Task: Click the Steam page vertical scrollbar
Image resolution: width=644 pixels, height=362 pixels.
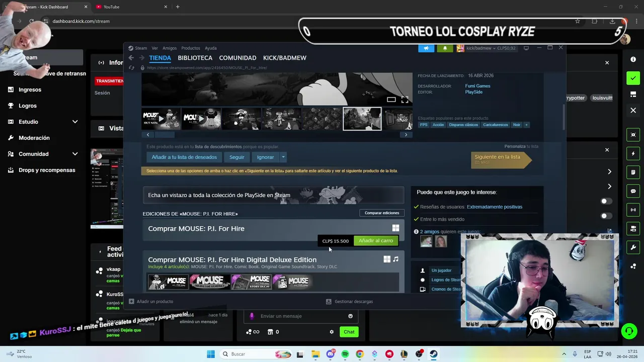Action: 563,117
